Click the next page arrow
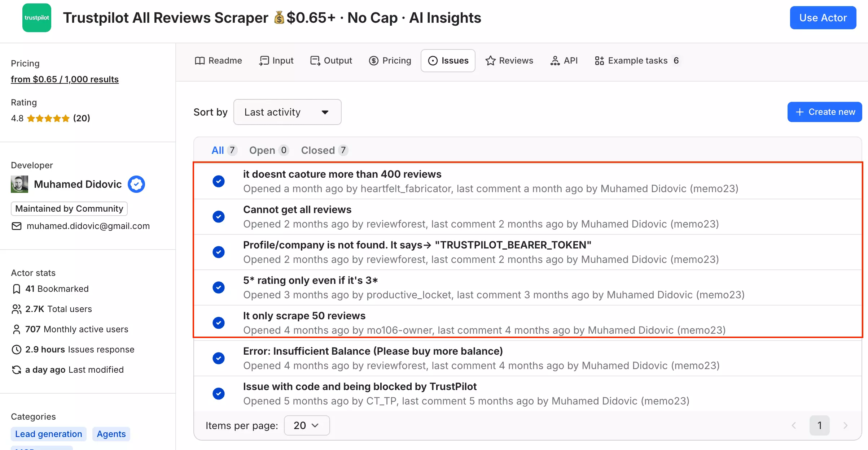 [845, 425]
